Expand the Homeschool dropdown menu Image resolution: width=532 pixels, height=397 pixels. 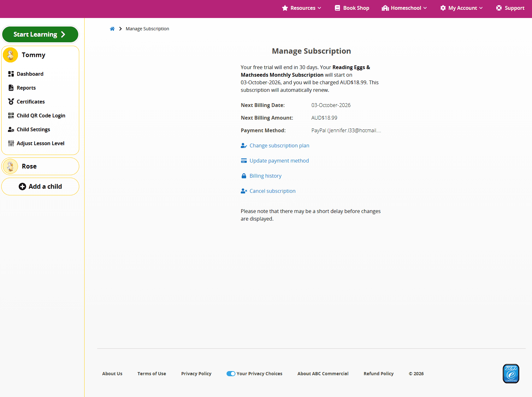404,8
